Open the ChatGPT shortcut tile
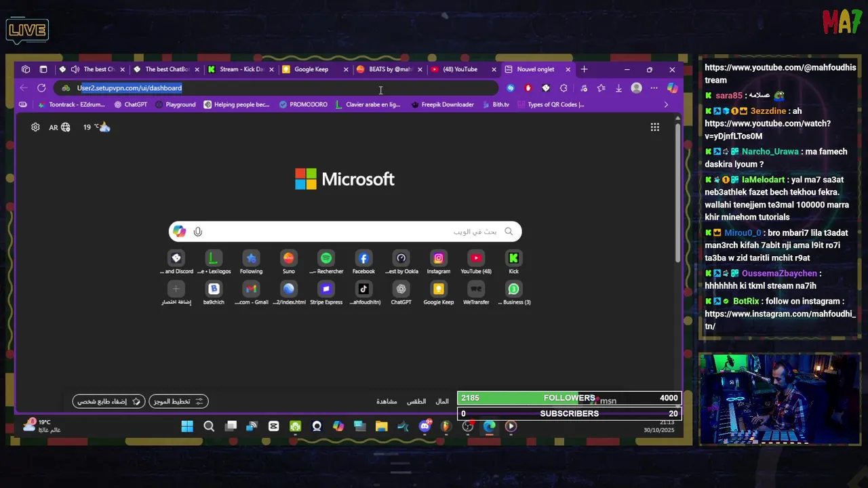The height and width of the screenshot is (488, 868). (x=401, y=293)
